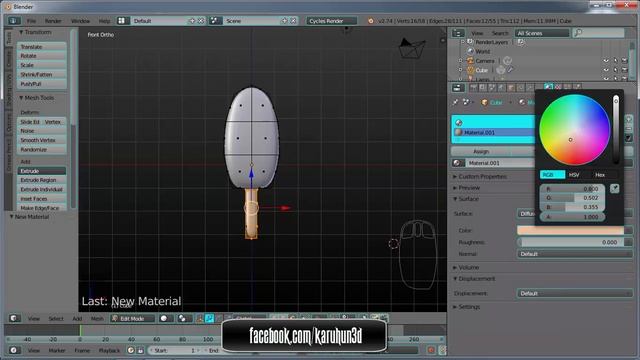Select Material.001 slot in material list

[493, 132]
